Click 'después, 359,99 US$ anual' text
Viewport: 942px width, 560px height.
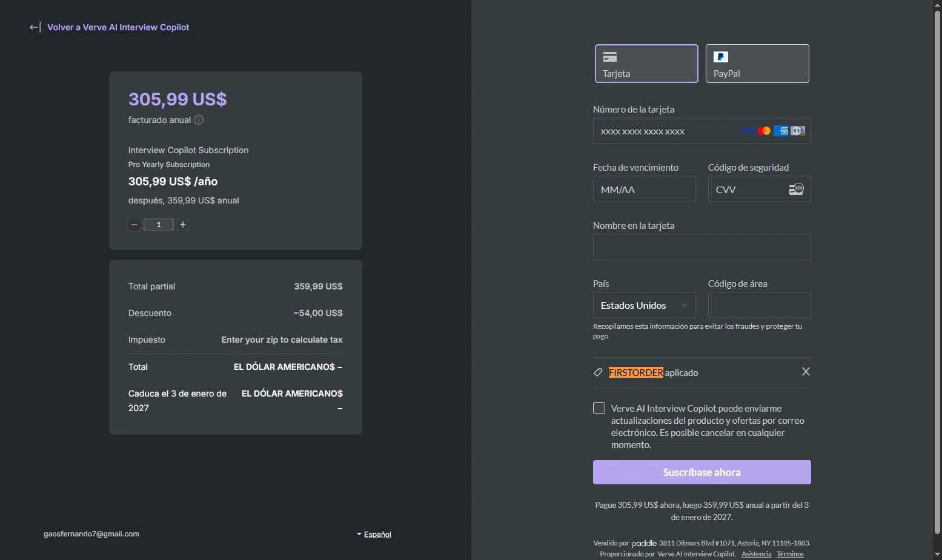(x=184, y=200)
